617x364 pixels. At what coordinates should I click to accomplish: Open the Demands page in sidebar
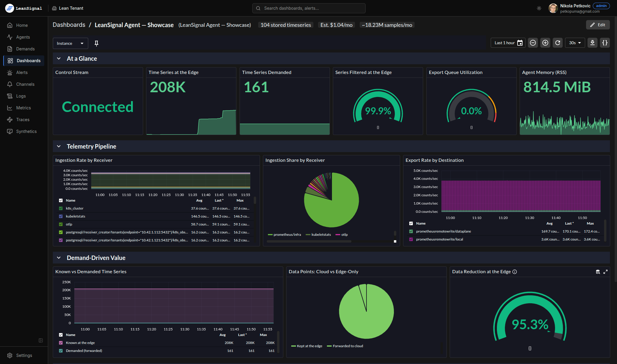coord(24,49)
